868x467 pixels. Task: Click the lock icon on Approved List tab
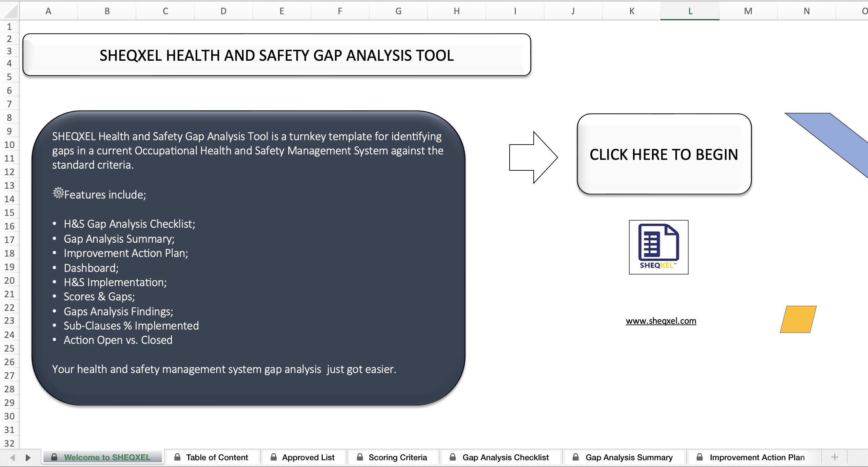(273, 457)
